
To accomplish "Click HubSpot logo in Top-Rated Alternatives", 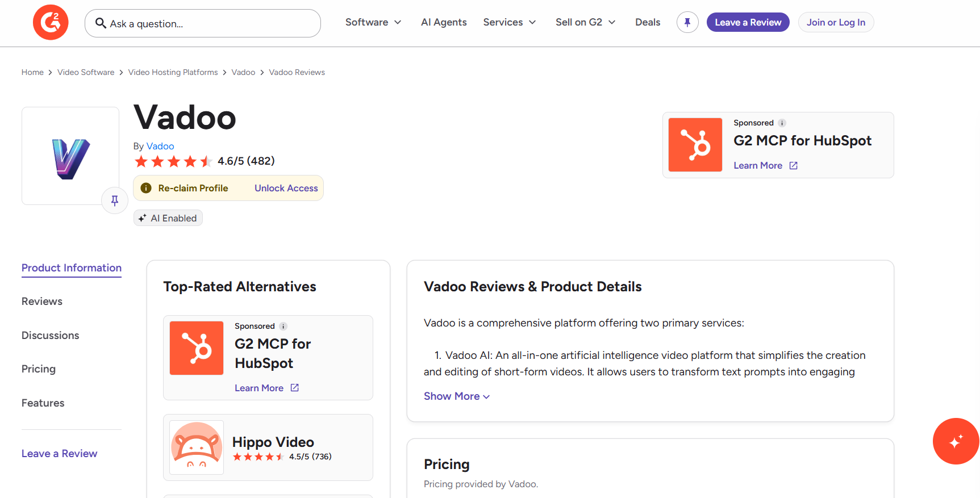I will [197, 348].
